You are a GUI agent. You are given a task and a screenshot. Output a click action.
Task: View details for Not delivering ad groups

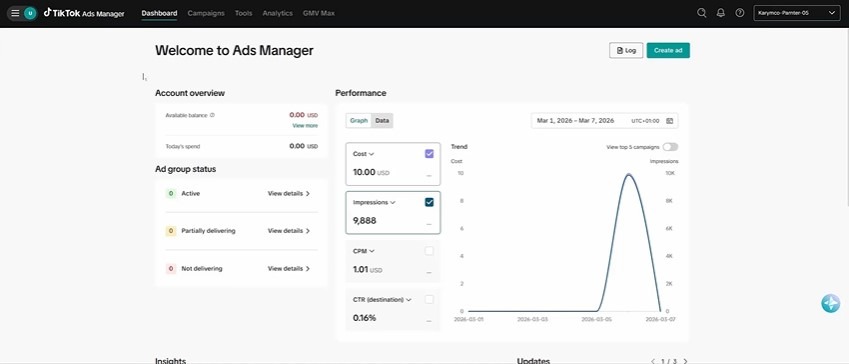coord(289,269)
